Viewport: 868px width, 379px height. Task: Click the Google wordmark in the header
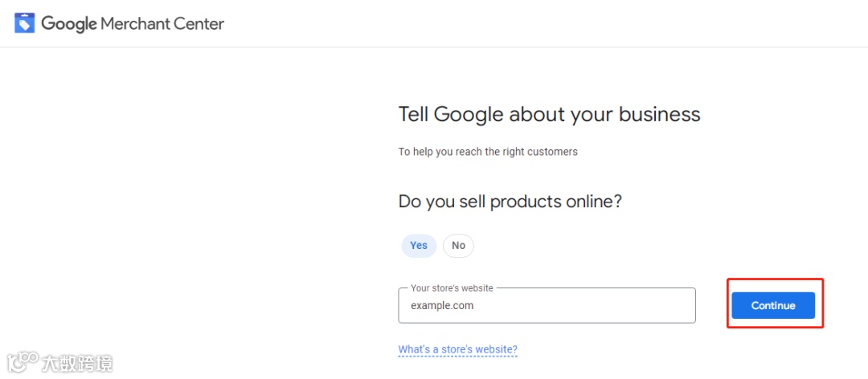pos(69,23)
